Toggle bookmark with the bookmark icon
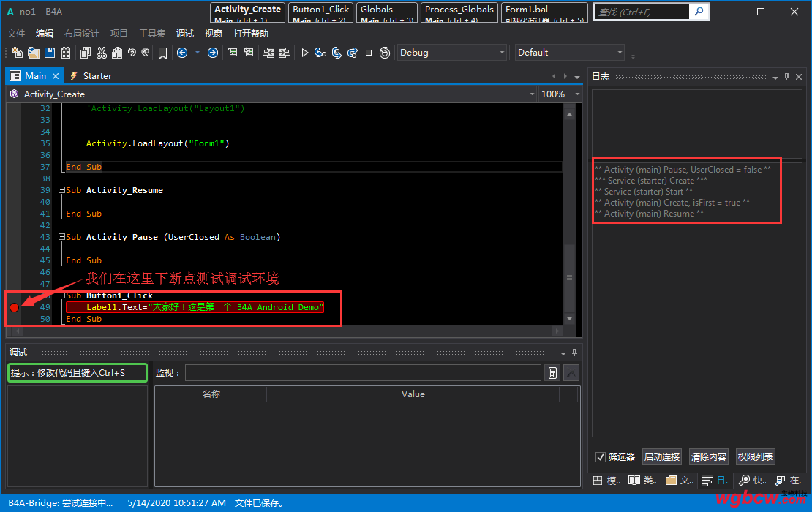 coord(162,52)
